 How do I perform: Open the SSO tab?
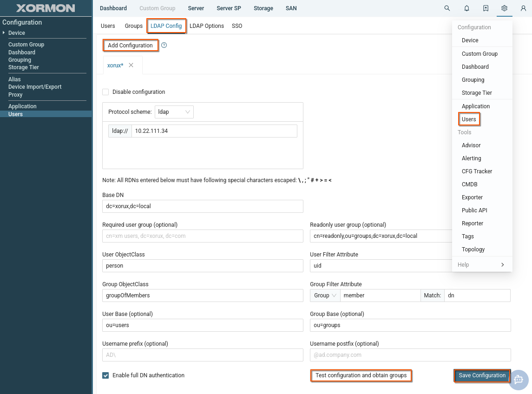[x=237, y=26]
